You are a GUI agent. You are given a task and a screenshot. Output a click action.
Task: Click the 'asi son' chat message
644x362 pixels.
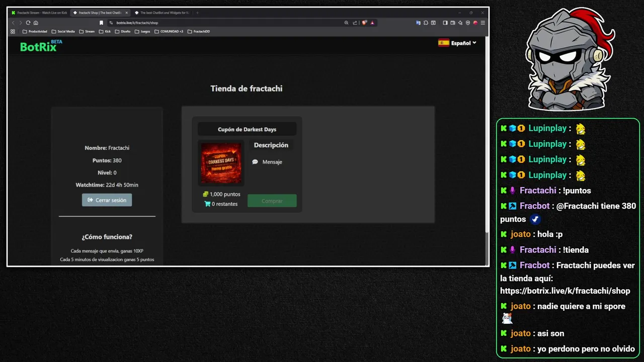[550, 333]
